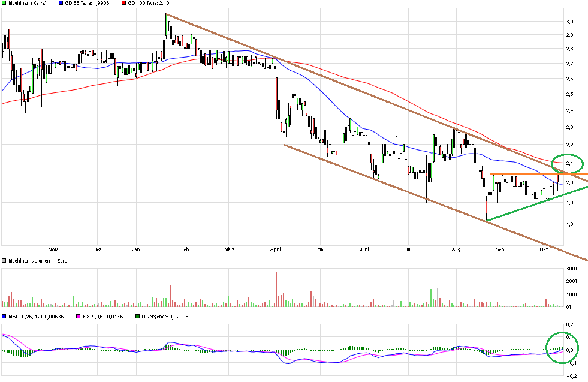This screenshot has height=382, width=588.
Task: Click the 'Feb.' month label on time axis
Action: point(186,249)
